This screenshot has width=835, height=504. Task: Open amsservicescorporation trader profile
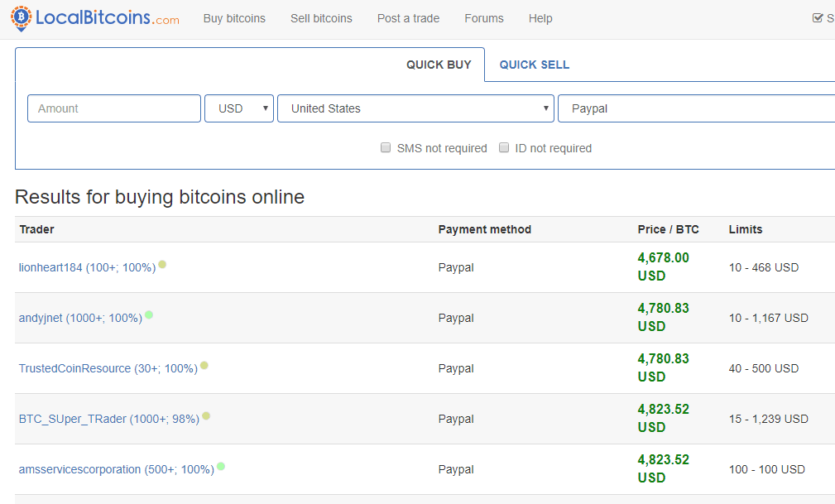tap(117, 470)
